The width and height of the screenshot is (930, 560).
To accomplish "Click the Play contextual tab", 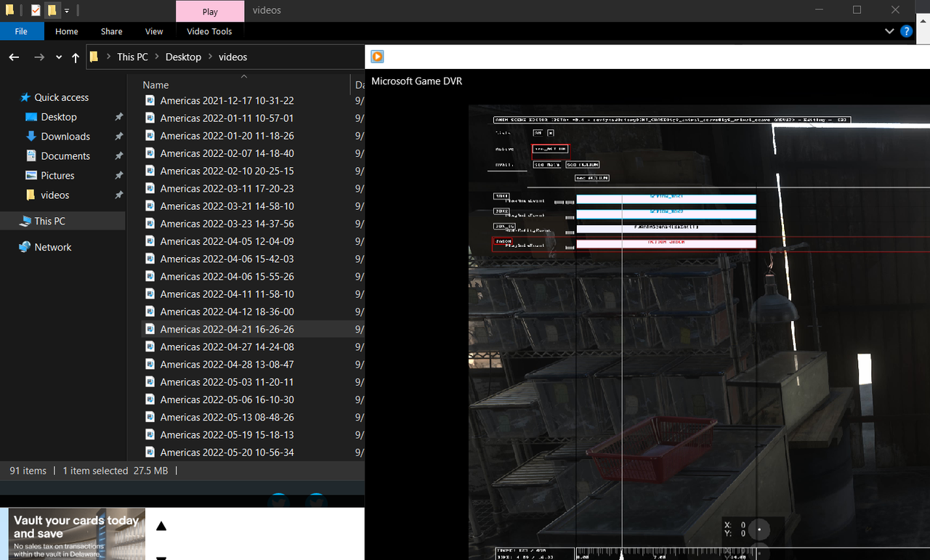I will (x=210, y=12).
